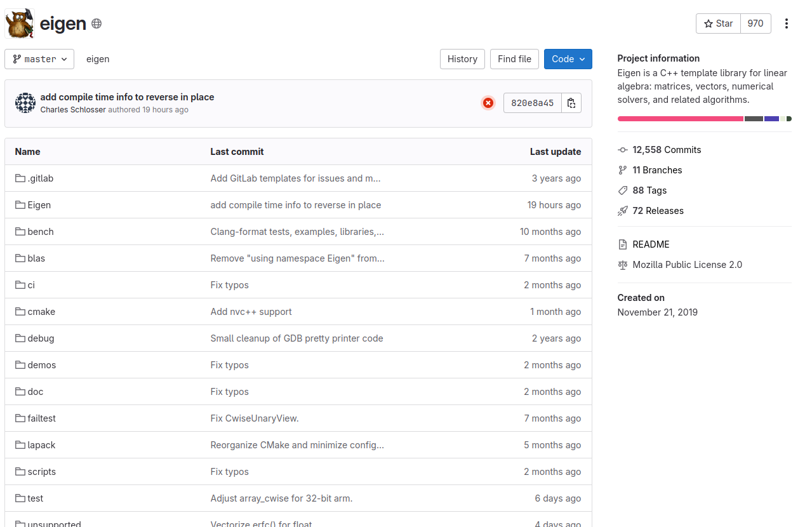
Task: Click the eigen breadcrumb label
Action: coord(98,59)
